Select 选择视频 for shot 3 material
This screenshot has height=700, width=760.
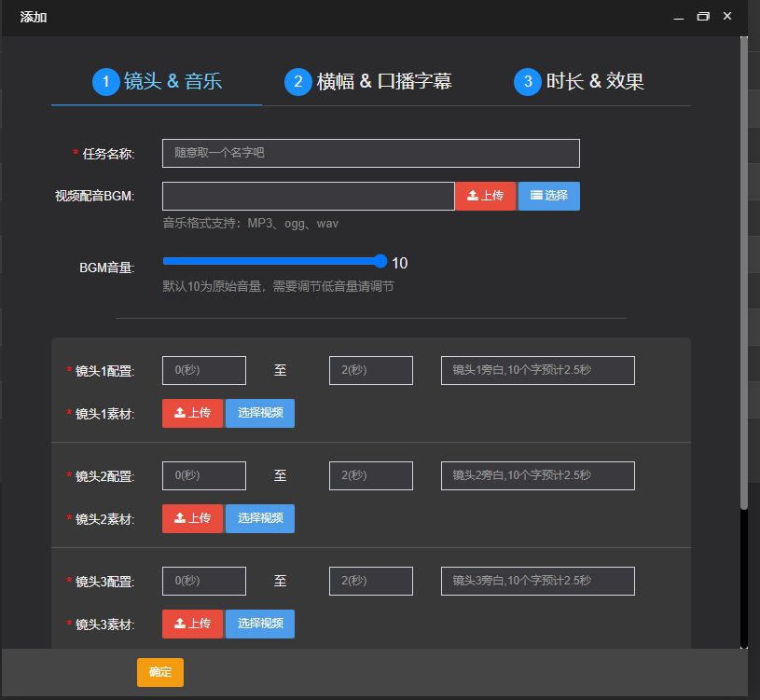click(x=260, y=624)
